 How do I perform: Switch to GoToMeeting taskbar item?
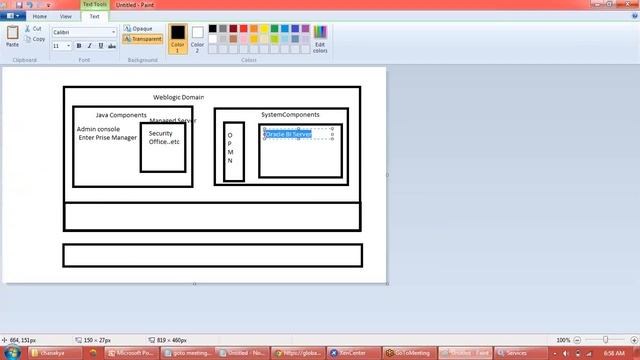pos(409,353)
